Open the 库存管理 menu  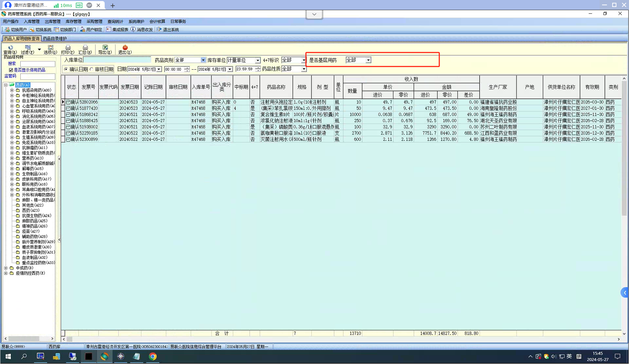(74, 22)
